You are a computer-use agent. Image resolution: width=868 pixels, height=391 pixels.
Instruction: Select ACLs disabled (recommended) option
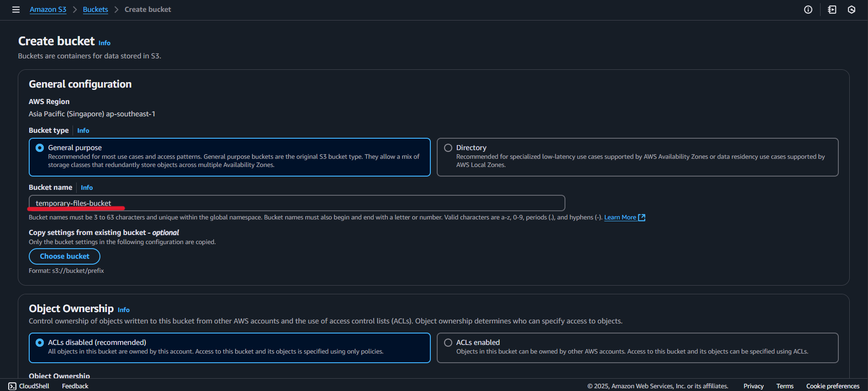tap(230, 348)
